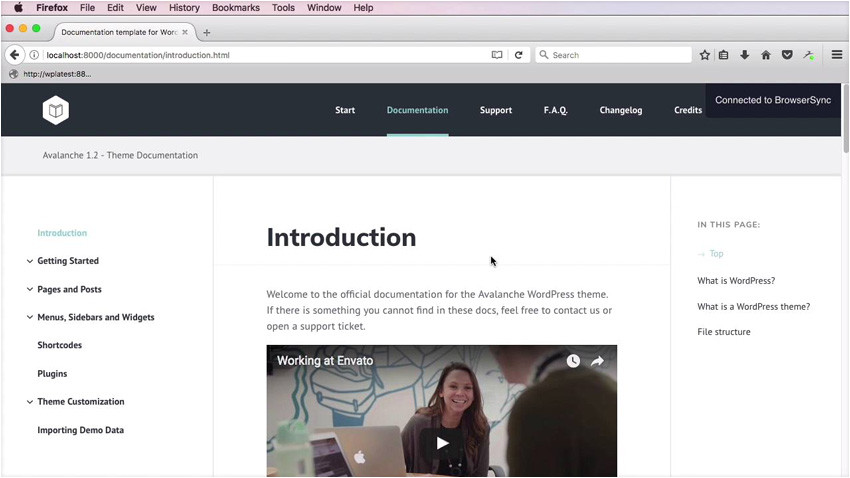
Task: Click the share arrow on video
Action: [x=597, y=361]
